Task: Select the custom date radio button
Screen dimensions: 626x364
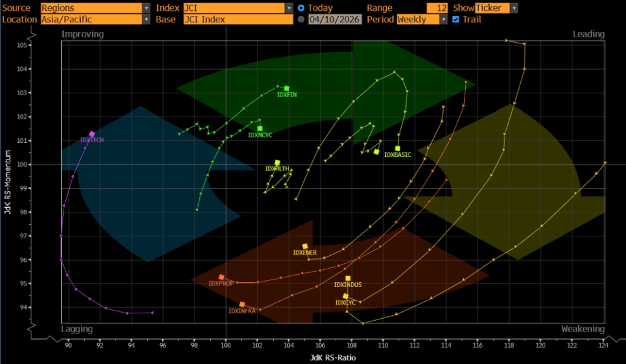Action: point(301,20)
